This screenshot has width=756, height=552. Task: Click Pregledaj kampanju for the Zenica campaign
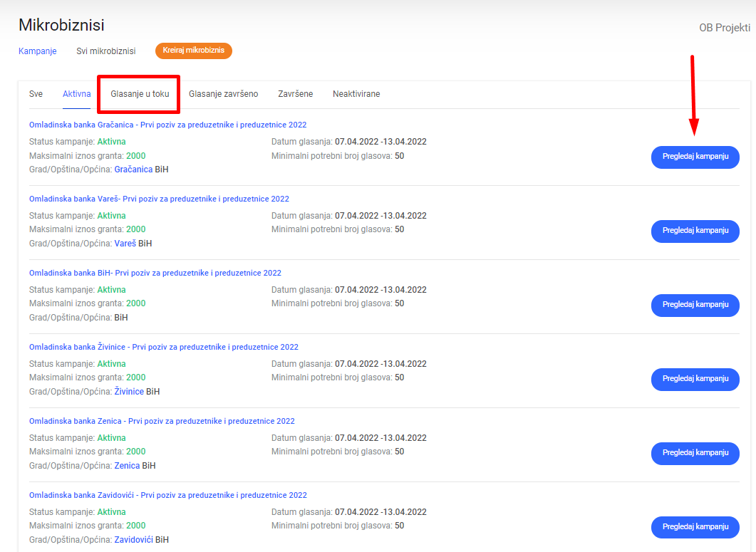point(695,453)
